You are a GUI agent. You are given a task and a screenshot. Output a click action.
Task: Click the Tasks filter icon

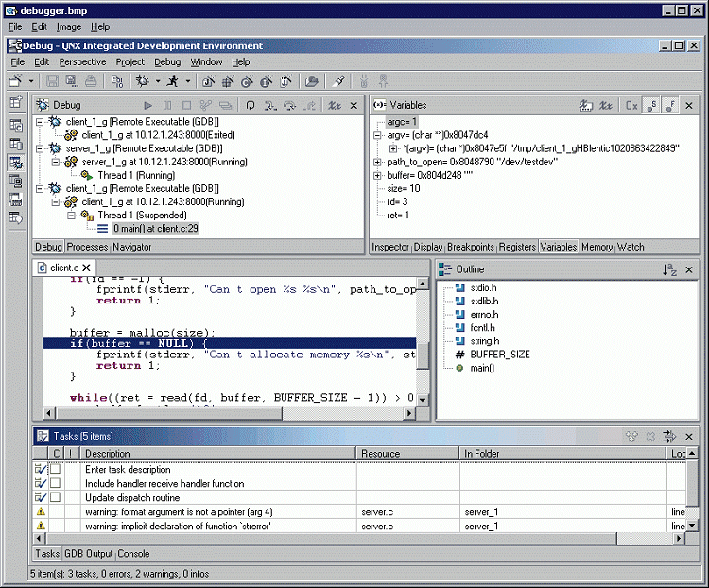(669, 437)
